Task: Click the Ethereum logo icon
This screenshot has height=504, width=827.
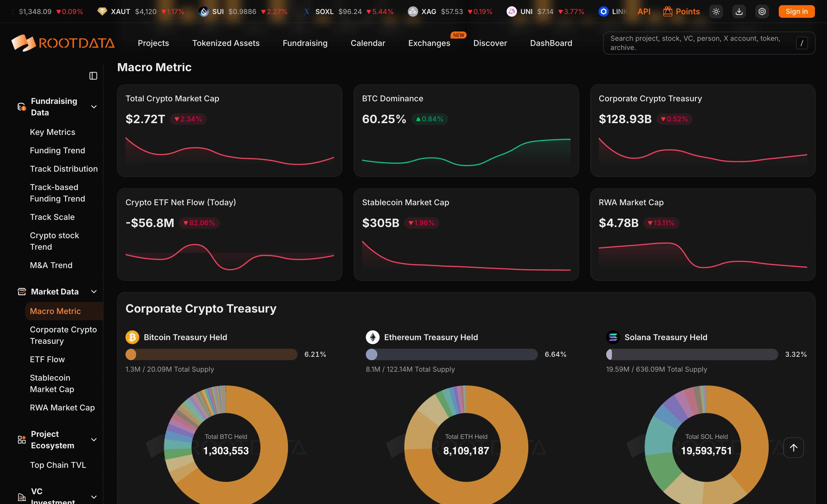Action: click(372, 337)
